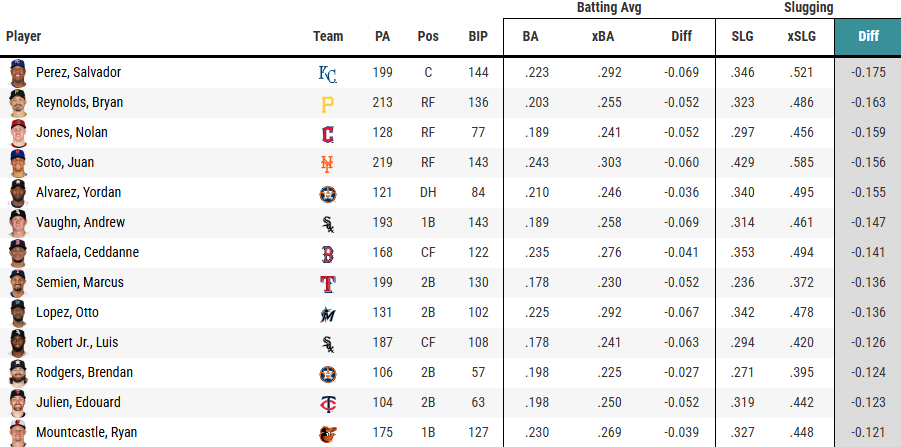
Task: Sort by the Player column header
Action: (24, 36)
